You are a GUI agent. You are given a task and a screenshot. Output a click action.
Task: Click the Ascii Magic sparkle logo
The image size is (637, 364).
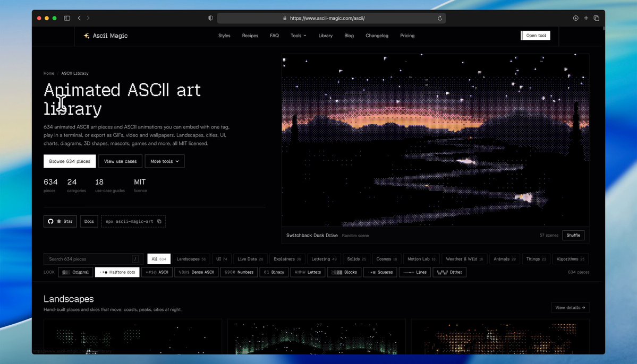coord(86,36)
